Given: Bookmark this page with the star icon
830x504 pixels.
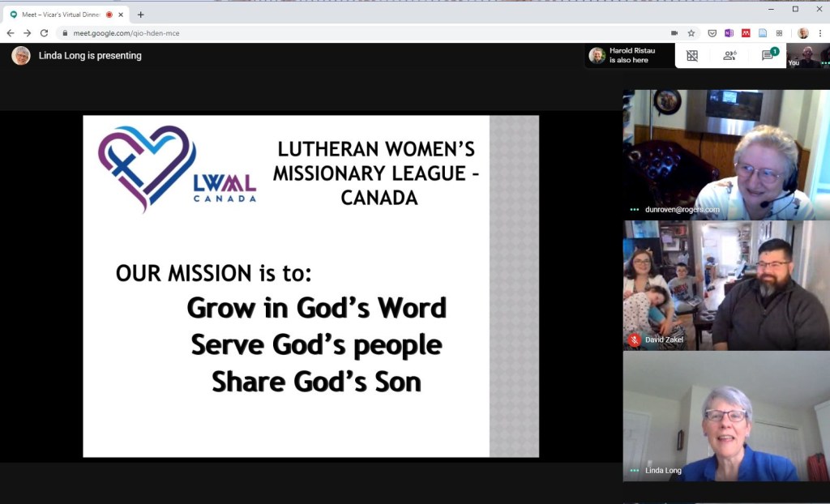Looking at the screenshot, I should [691, 33].
